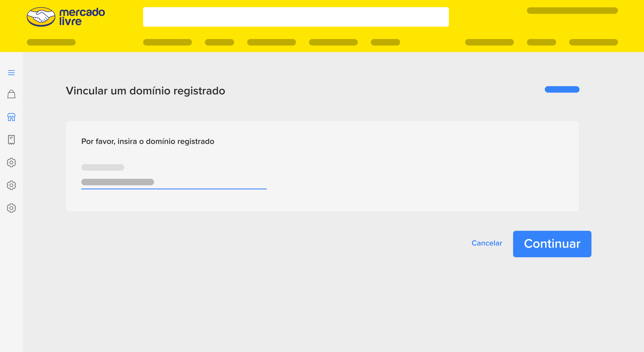
Task: Open the hamburger menu in sidebar
Action: pyautogui.click(x=11, y=73)
